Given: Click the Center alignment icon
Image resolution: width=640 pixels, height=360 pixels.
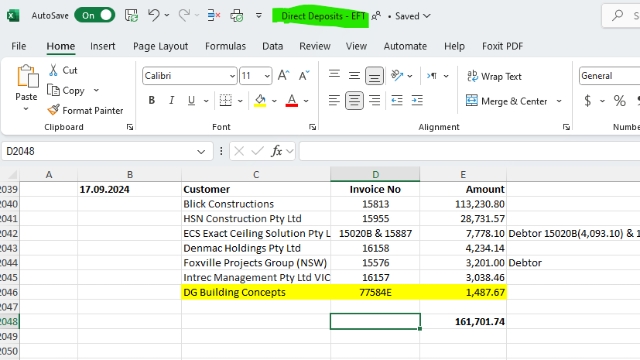Looking at the screenshot, I should pyautogui.click(x=354, y=100).
